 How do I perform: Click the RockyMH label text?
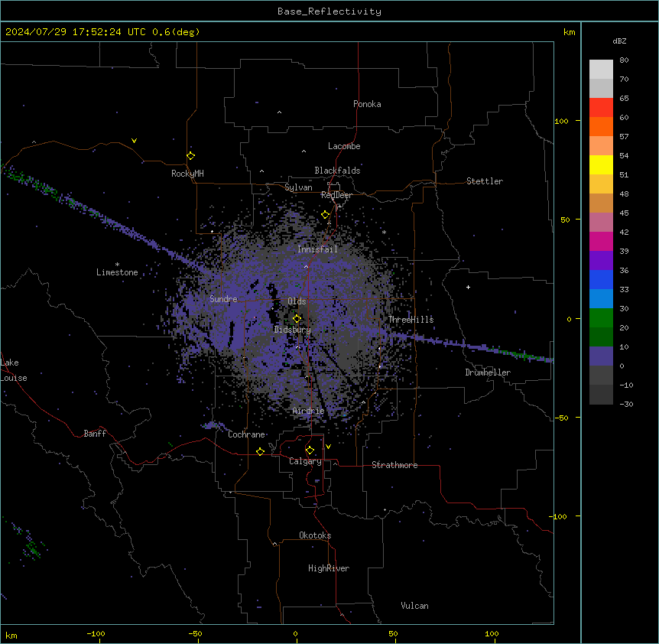[187, 174]
